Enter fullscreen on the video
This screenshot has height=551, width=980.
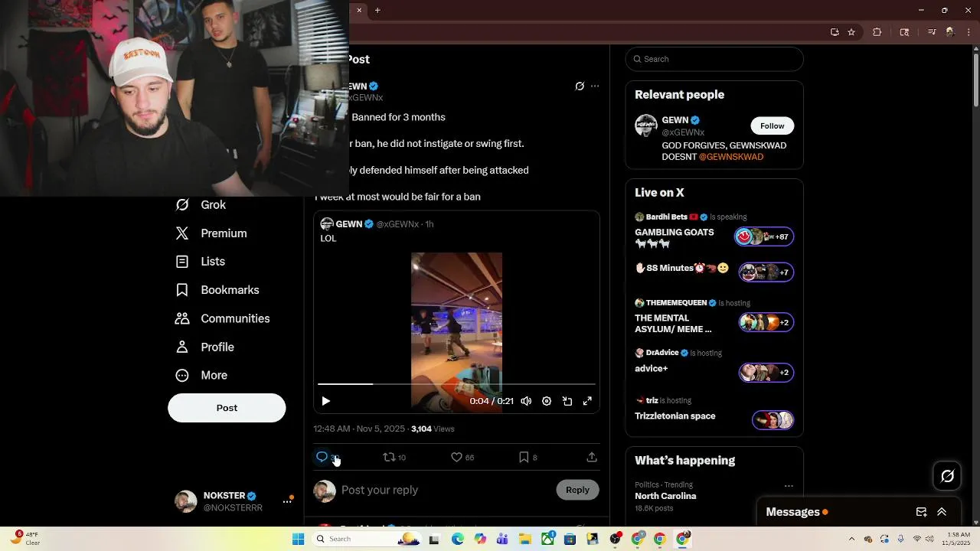587,401
